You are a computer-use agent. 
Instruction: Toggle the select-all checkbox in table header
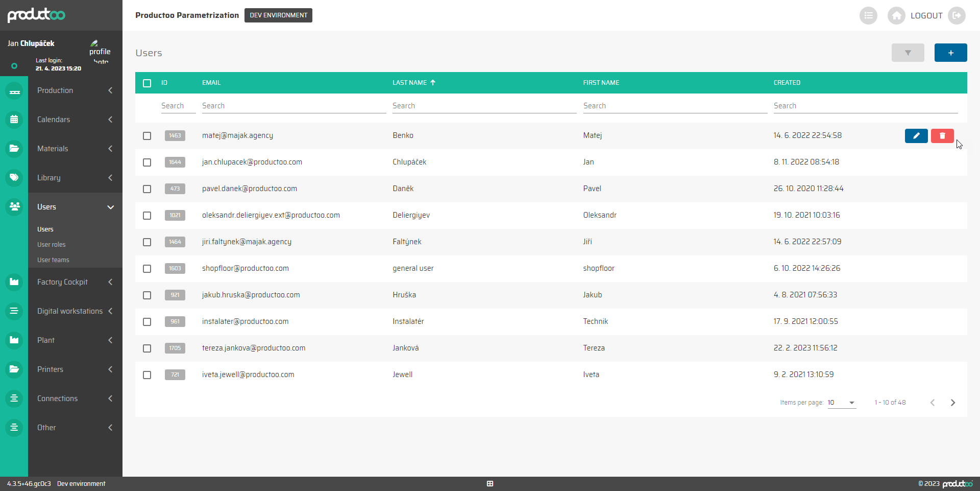[x=147, y=83]
